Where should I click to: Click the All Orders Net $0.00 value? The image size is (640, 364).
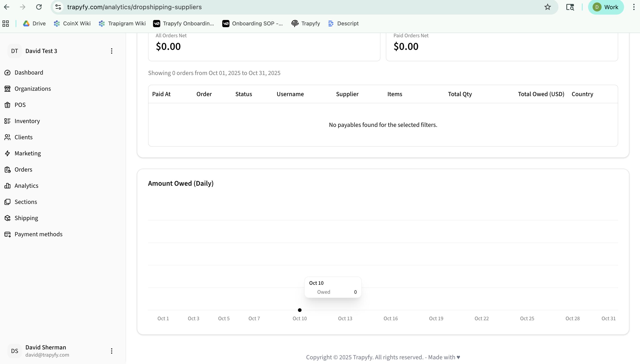[168, 46]
